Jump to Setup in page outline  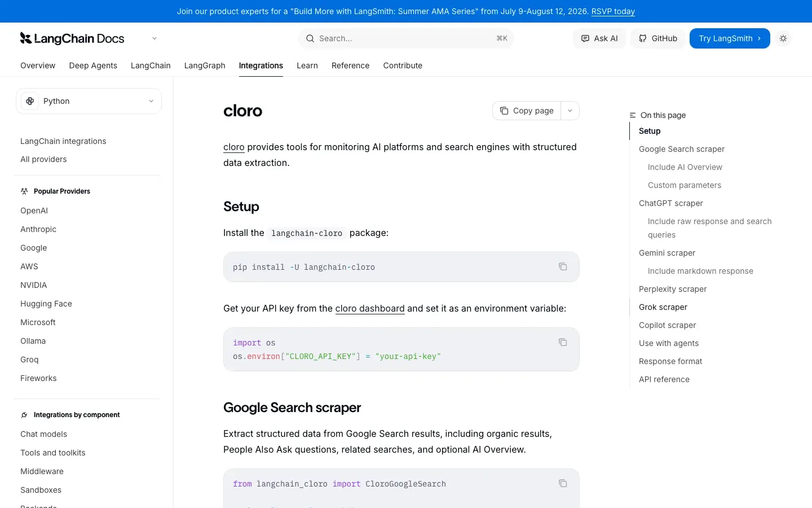[650, 131]
